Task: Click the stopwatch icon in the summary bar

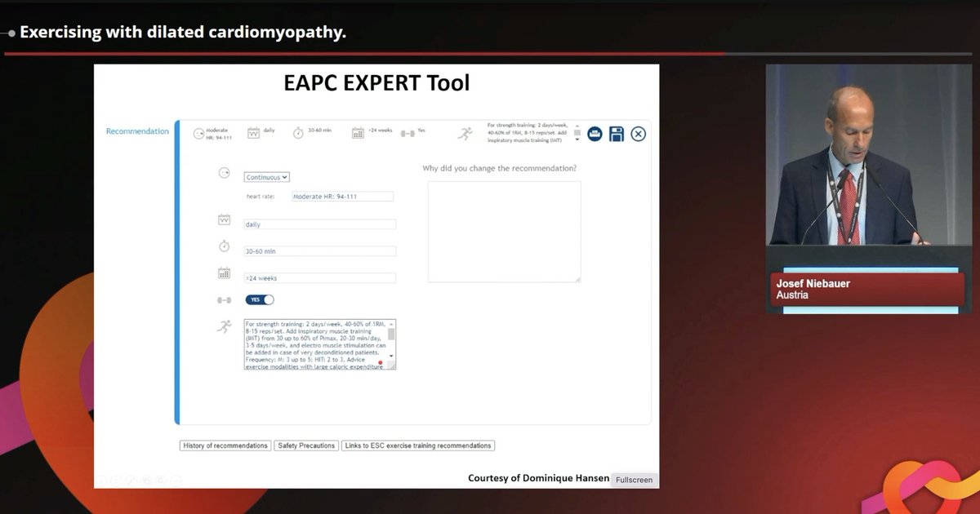Action: tap(298, 133)
